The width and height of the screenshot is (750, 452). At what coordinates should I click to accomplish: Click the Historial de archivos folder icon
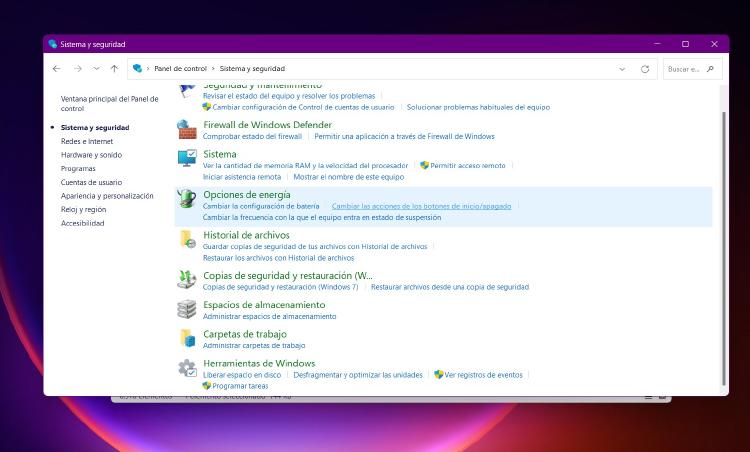tap(187, 239)
